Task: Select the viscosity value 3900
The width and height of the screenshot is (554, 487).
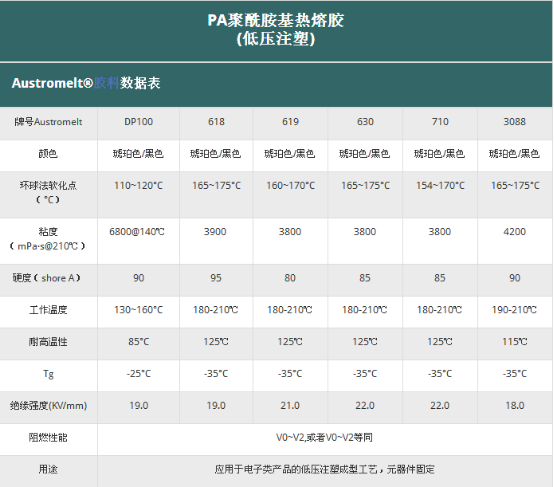Action: tap(215, 232)
